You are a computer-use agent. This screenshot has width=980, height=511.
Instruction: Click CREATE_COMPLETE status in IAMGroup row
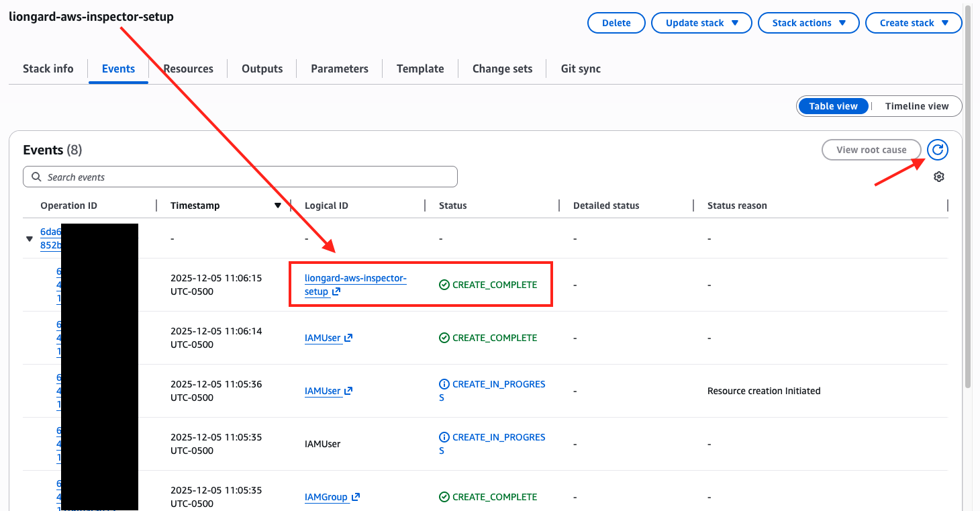[x=488, y=497]
